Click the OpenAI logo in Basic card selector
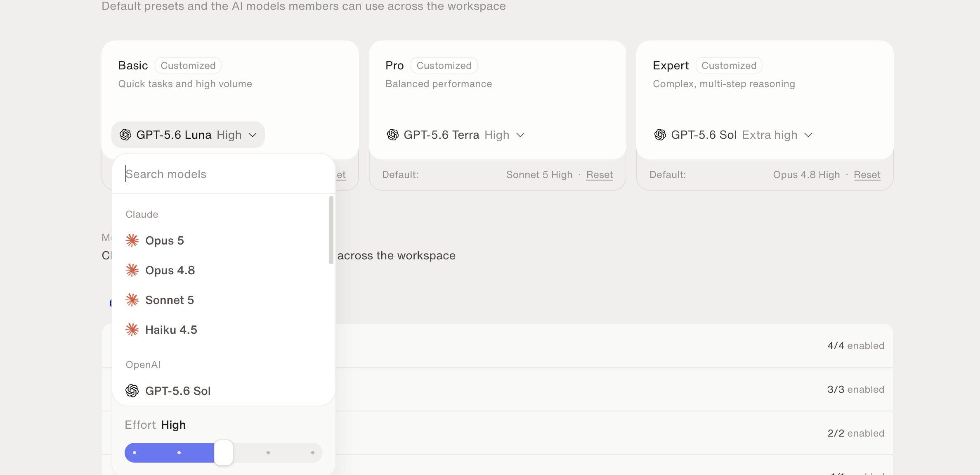 (x=125, y=135)
